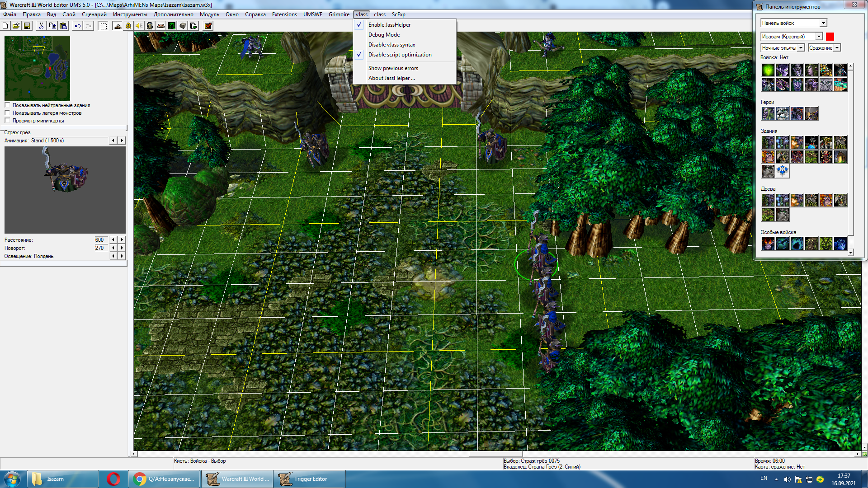Open Trigger Editor via letter 'a' icon
Screen dimensions: 868x488
click(x=128, y=26)
